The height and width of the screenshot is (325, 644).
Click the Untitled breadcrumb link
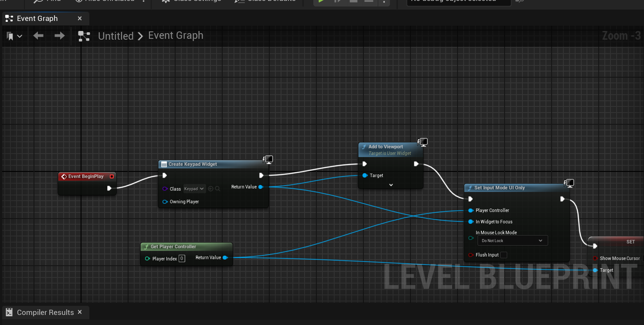point(115,36)
